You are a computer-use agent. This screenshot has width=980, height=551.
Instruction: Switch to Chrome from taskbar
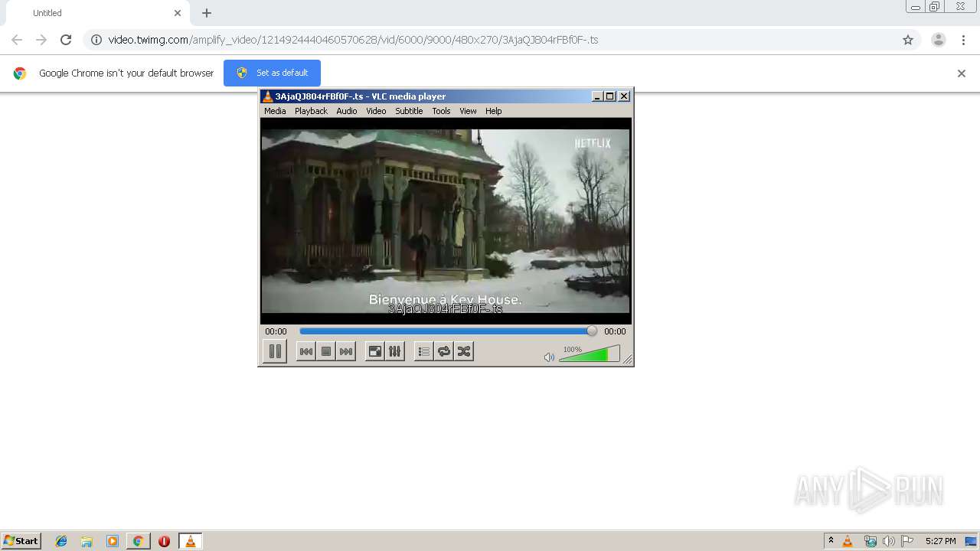tap(139, 541)
